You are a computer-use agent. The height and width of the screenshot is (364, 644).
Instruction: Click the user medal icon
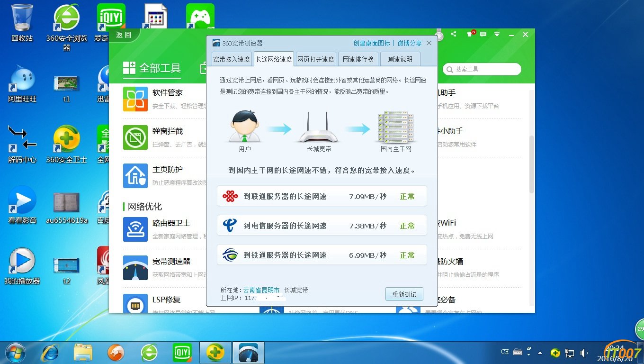click(x=440, y=36)
